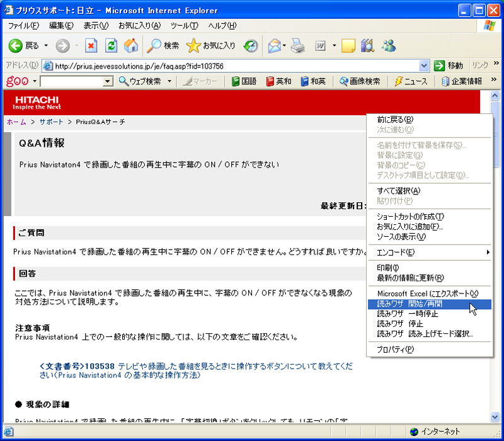Select すべて選択(A) in context menu
This screenshot has height=441, width=504.
click(430, 191)
